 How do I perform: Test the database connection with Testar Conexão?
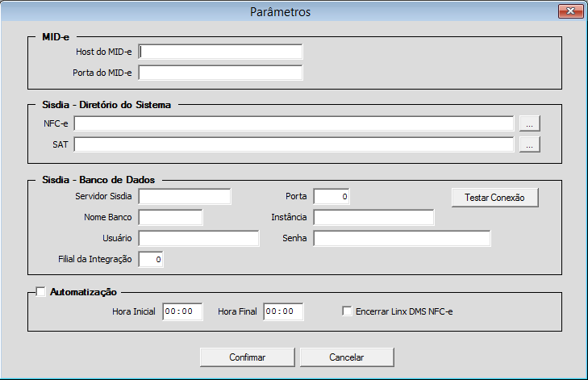tap(495, 198)
